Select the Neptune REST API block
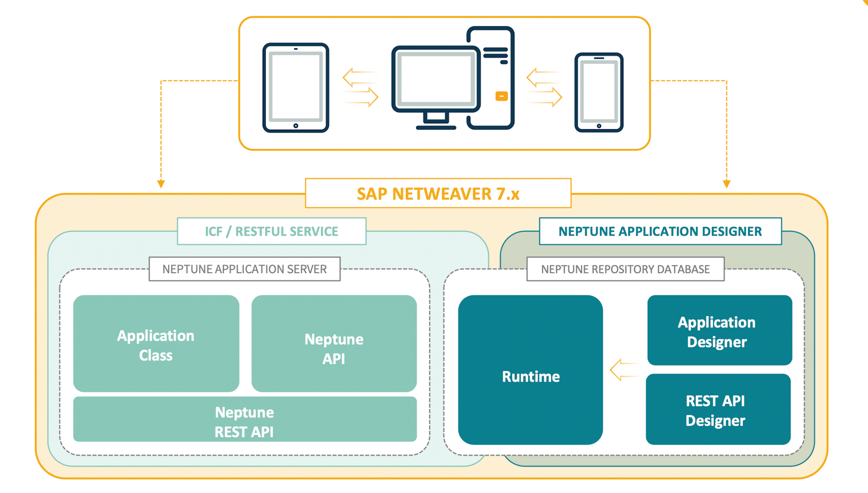This screenshot has width=868, height=493. [244, 422]
